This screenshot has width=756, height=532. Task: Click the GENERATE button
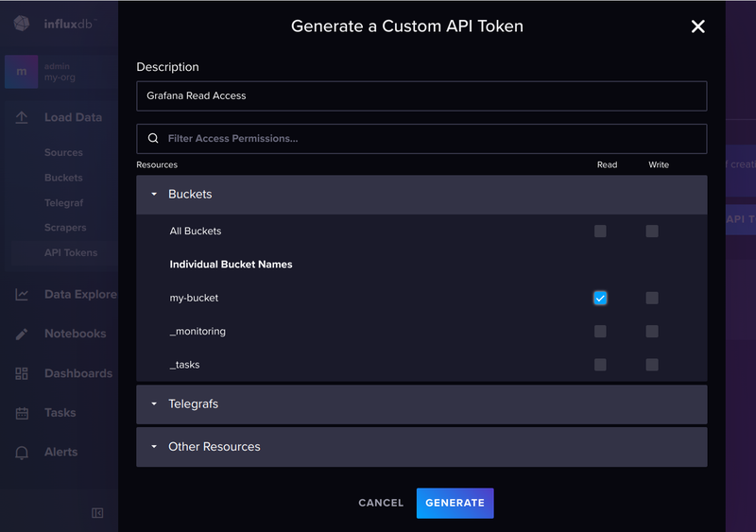click(x=455, y=503)
